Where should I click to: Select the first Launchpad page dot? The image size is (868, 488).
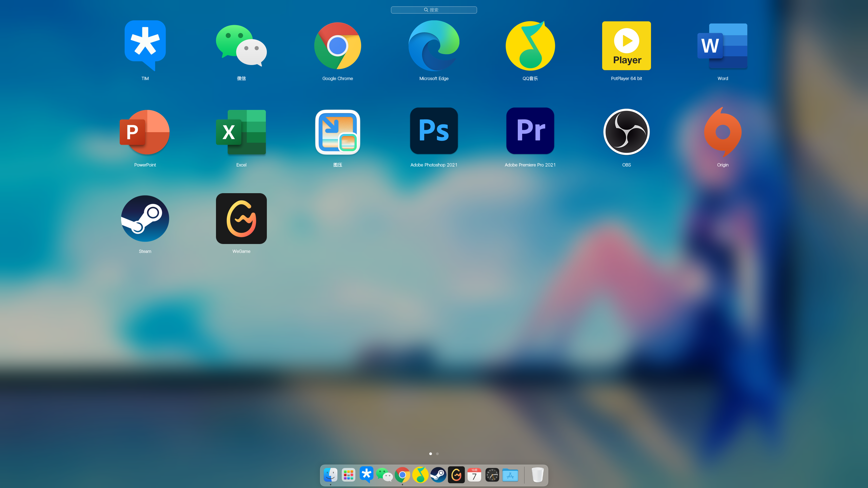click(x=431, y=454)
